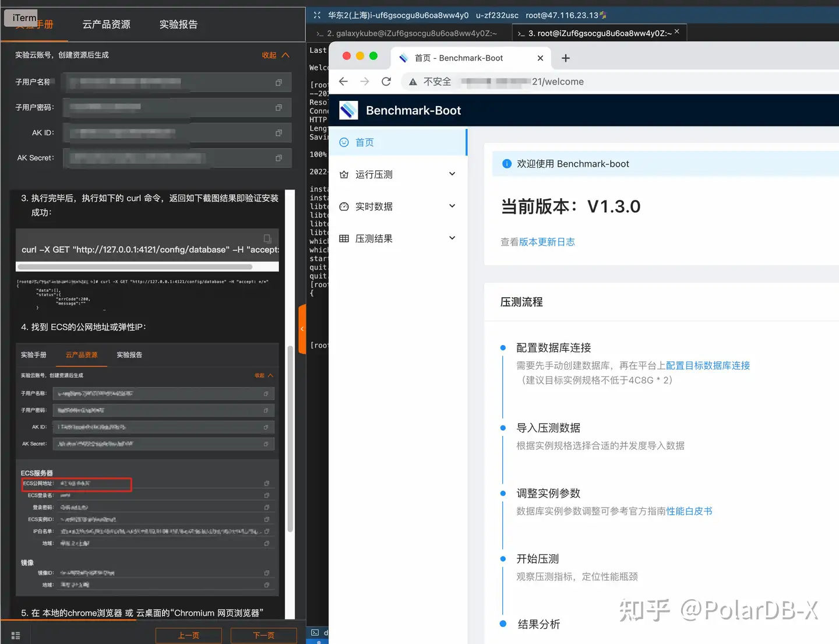This screenshot has width=839, height=644.
Task: Click the 不安全 warning icon in the address bar
Action: point(413,82)
